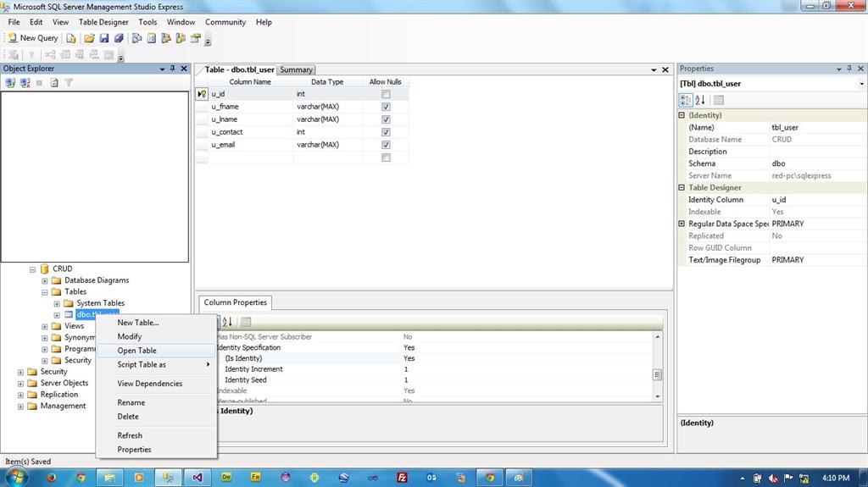Open the [Tbl] dbo.tbl_user object dropdown
868x487 pixels.
click(x=861, y=84)
